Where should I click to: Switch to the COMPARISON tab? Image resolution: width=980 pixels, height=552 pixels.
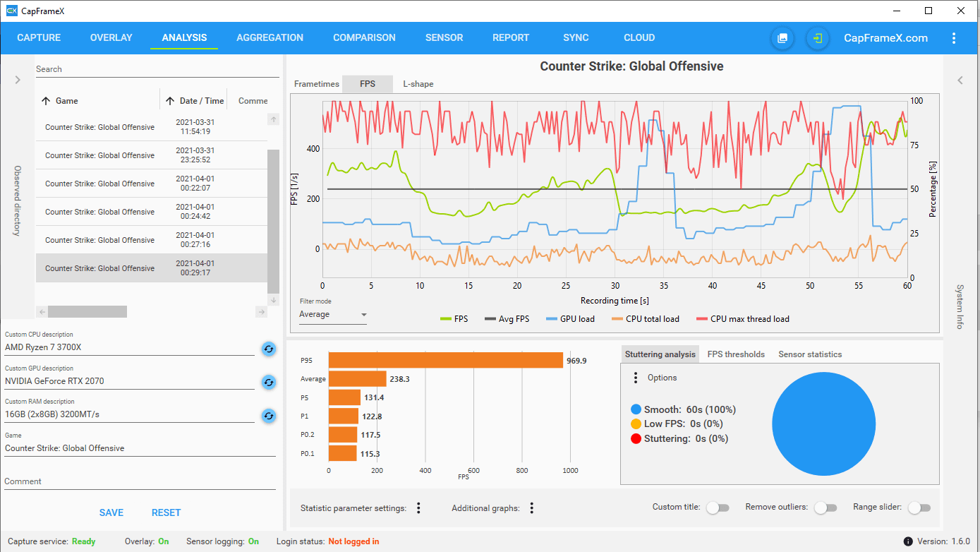click(364, 38)
